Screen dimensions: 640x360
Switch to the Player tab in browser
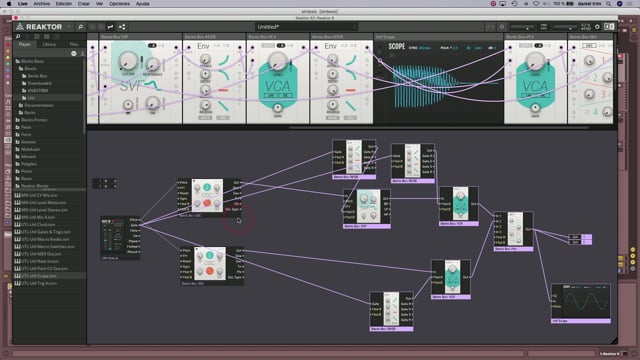[x=24, y=44]
